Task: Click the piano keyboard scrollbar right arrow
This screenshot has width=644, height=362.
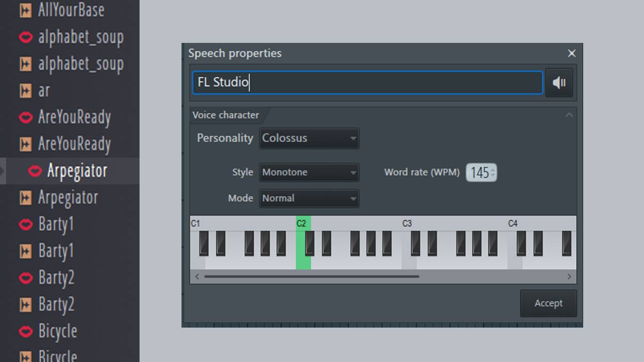Action: click(569, 277)
